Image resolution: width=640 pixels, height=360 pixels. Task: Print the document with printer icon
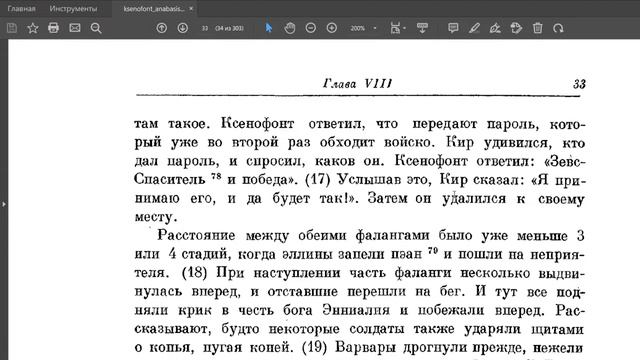point(53,28)
